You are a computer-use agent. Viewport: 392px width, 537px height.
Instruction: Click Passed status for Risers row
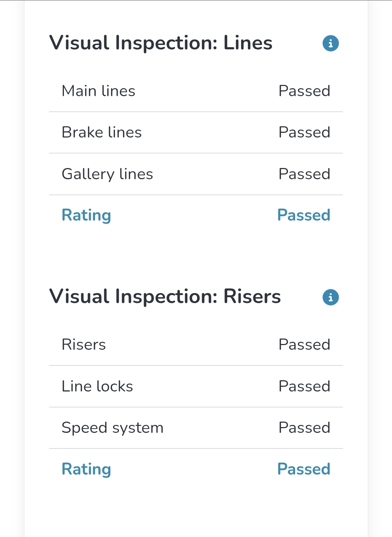pyautogui.click(x=304, y=345)
